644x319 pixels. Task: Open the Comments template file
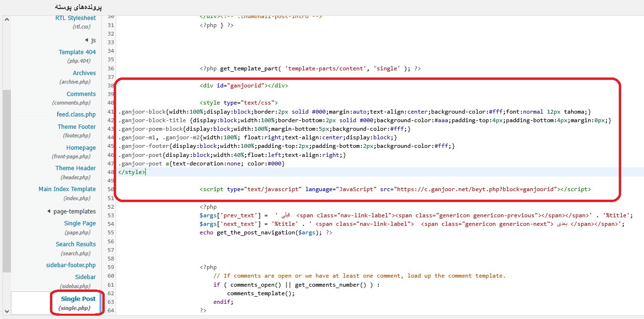point(81,94)
